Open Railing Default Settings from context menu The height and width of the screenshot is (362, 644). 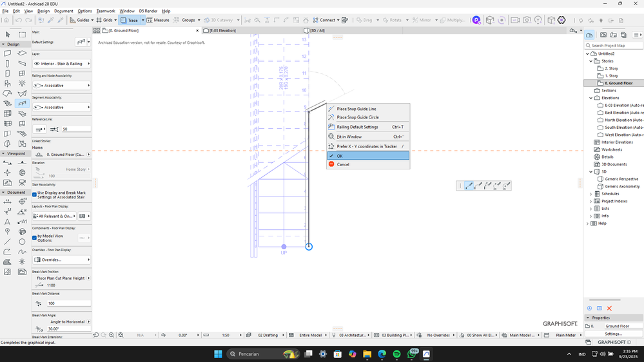pos(368,127)
